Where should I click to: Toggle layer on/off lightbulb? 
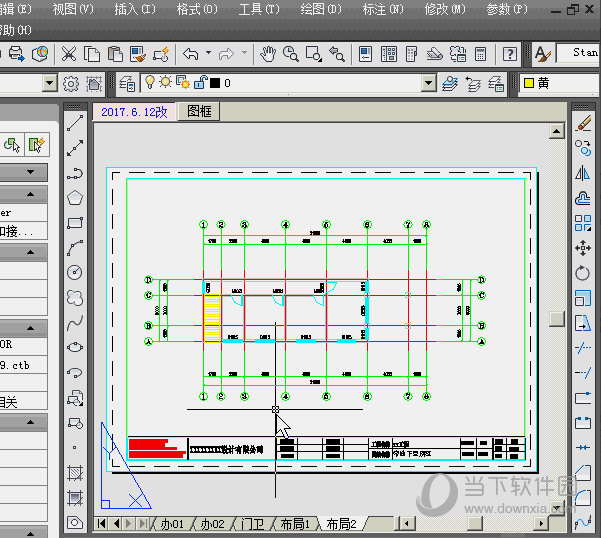(149, 82)
